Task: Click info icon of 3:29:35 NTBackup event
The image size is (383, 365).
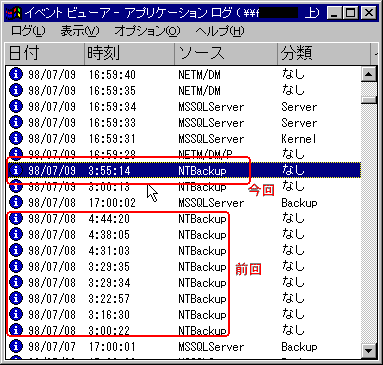Action: [16, 266]
